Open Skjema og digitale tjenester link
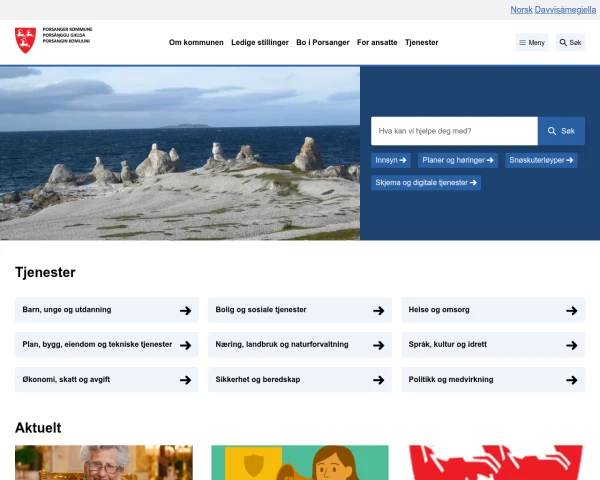Screen dimensions: 600x480 pyautogui.click(x=426, y=183)
